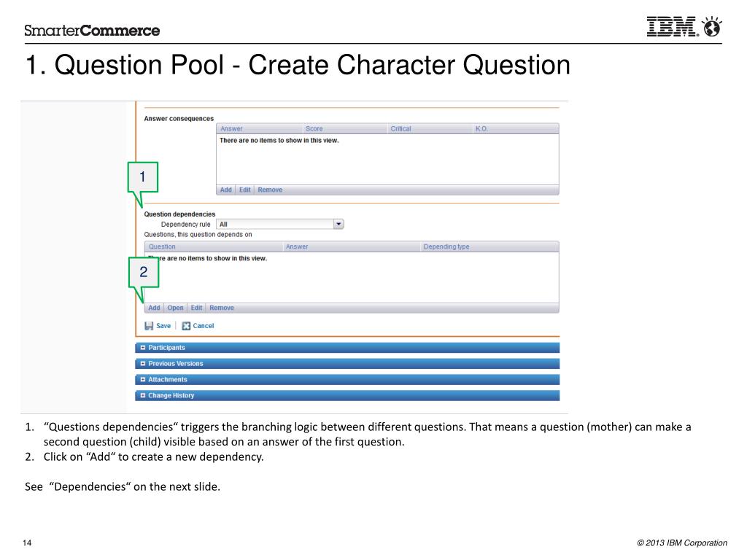Click the slide page number 14
This screenshot has width=747, height=560.
[x=27, y=542]
